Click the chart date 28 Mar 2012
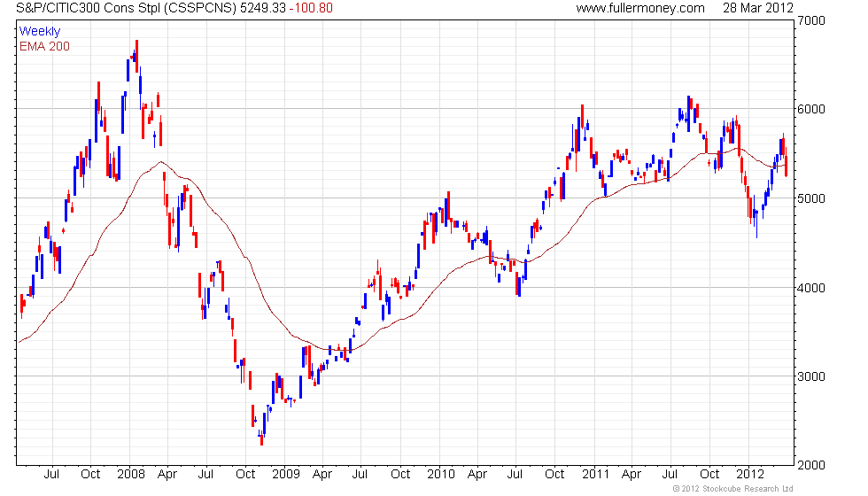The height and width of the screenshot is (496, 868). coord(758,8)
